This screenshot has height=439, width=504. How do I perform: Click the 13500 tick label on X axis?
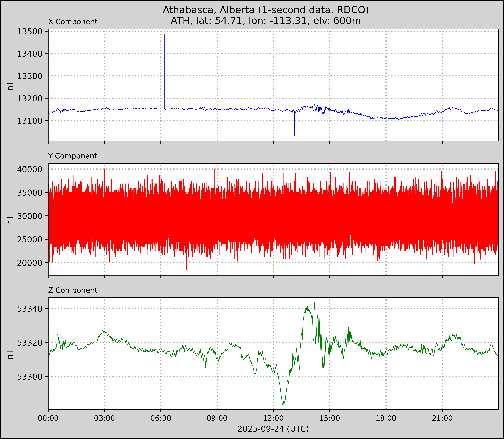click(x=29, y=32)
